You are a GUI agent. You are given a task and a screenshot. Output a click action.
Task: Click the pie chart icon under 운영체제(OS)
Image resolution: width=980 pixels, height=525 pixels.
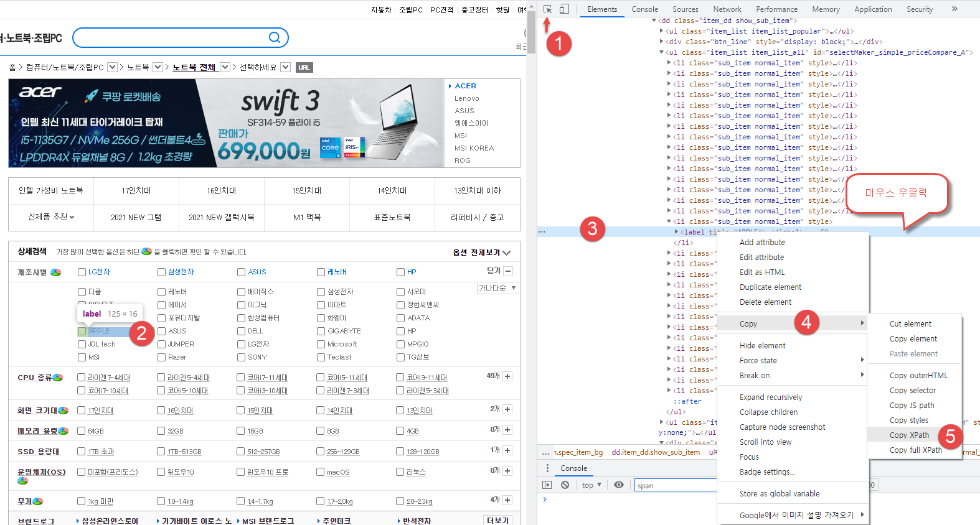(x=22, y=481)
